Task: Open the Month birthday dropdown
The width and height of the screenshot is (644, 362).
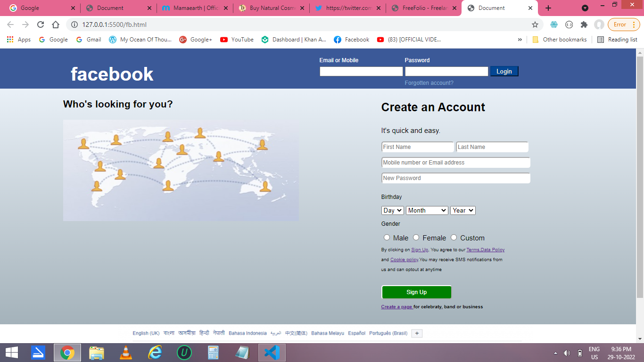Action: pos(427,210)
